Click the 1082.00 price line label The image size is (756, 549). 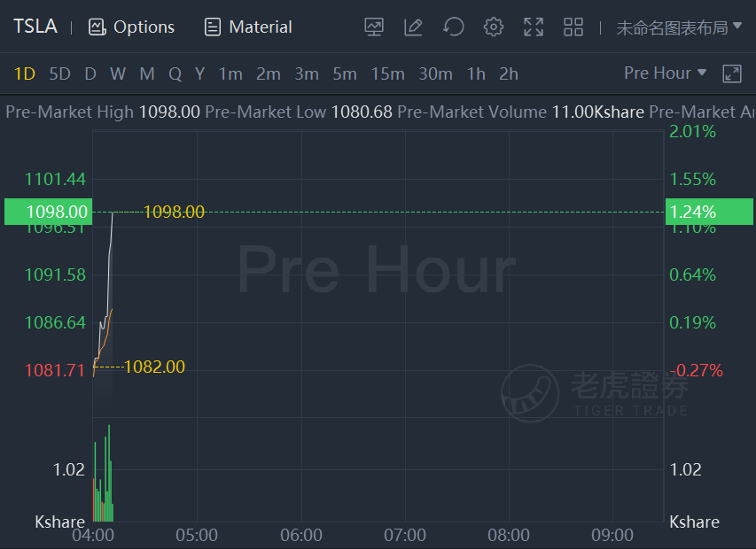pyautogui.click(x=154, y=367)
